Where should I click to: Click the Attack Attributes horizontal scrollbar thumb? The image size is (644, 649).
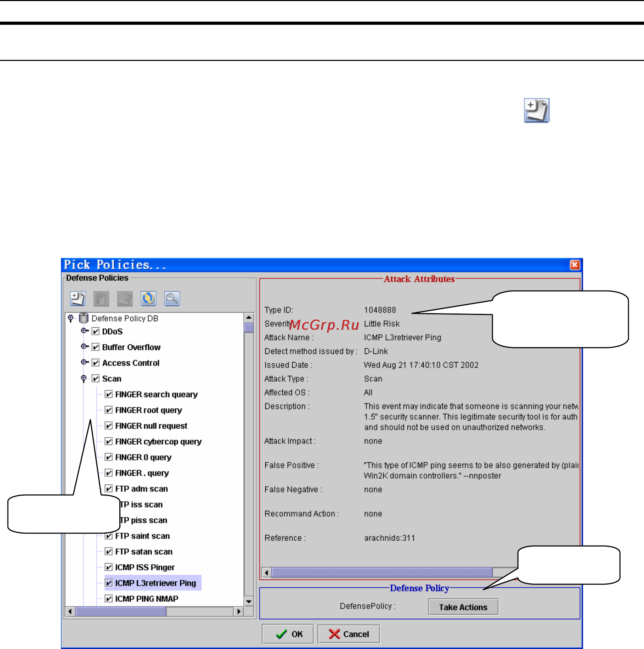pos(382,572)
